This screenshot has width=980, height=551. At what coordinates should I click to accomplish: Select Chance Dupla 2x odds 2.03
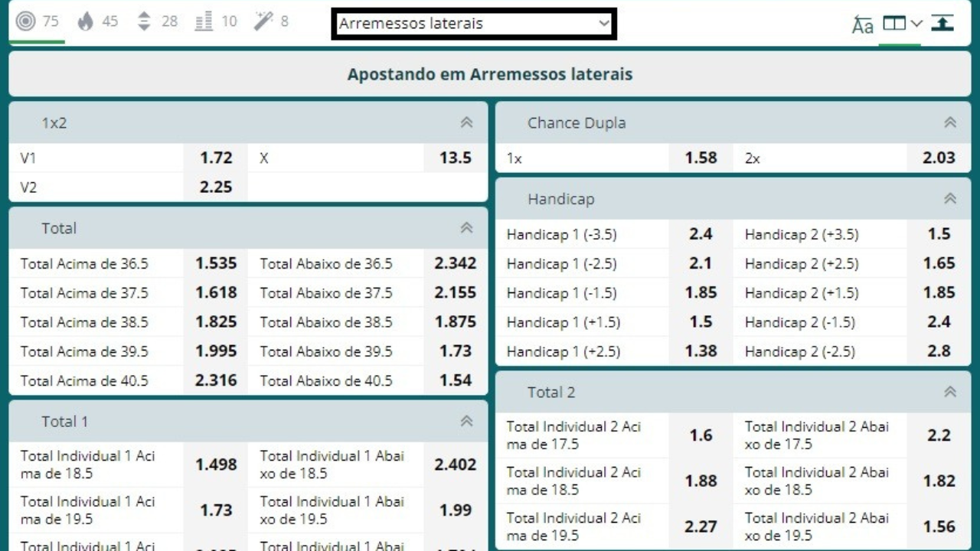click(x=939, y=158)
